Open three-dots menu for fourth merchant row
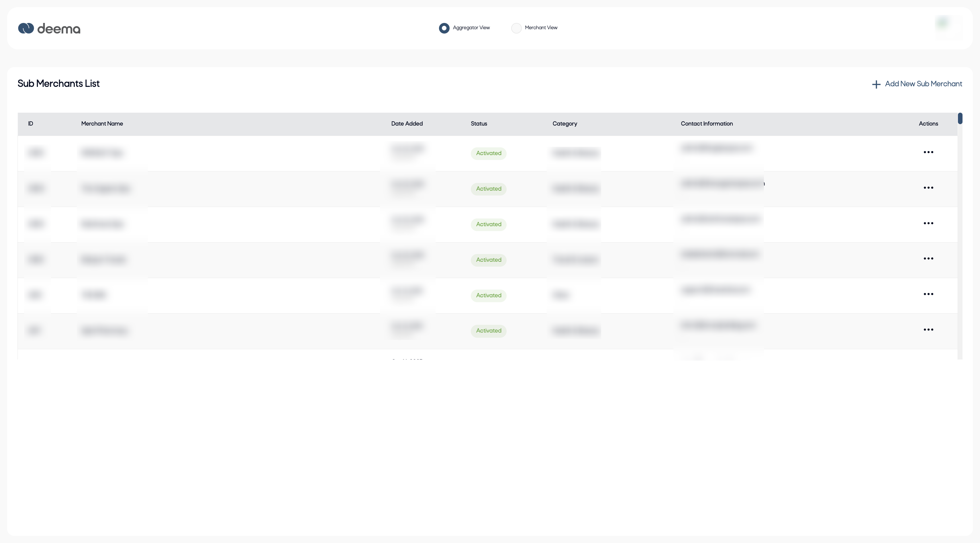Viewport: 980px width, 543px height. pos(928,259)
